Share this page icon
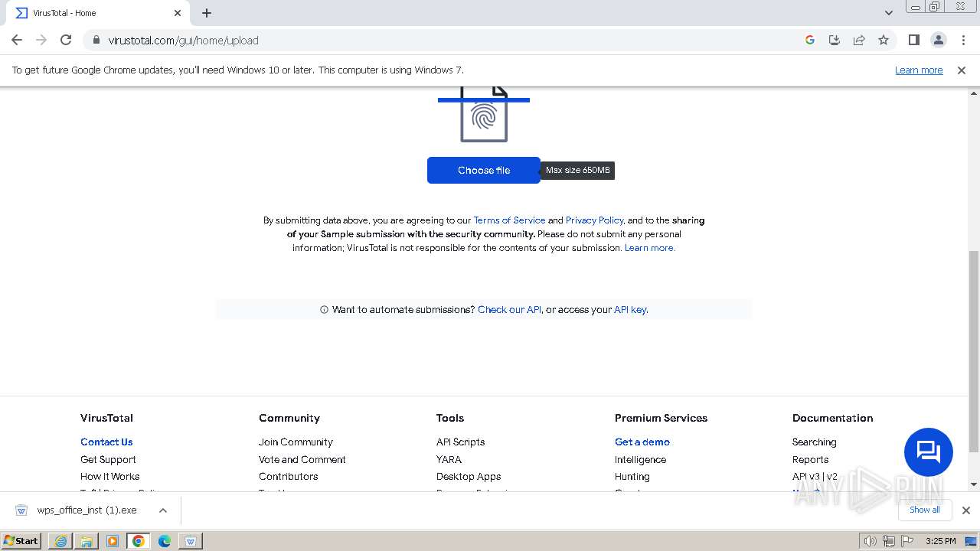 (859, 40)
